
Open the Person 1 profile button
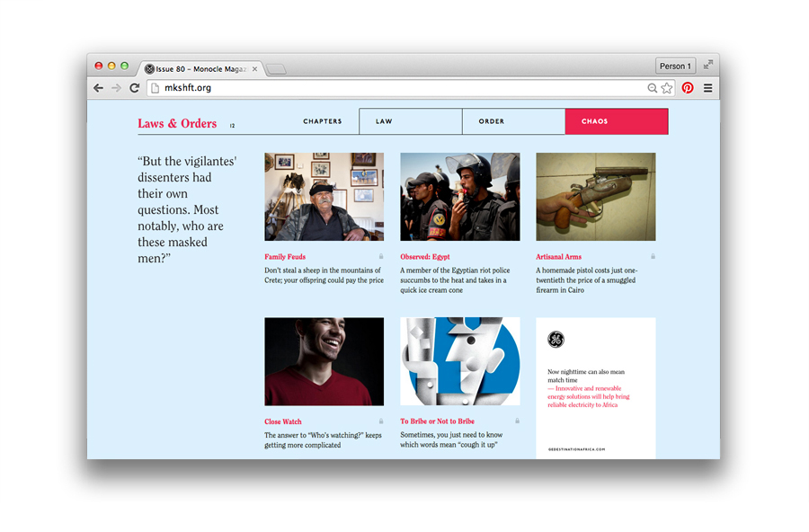point(675,66)
